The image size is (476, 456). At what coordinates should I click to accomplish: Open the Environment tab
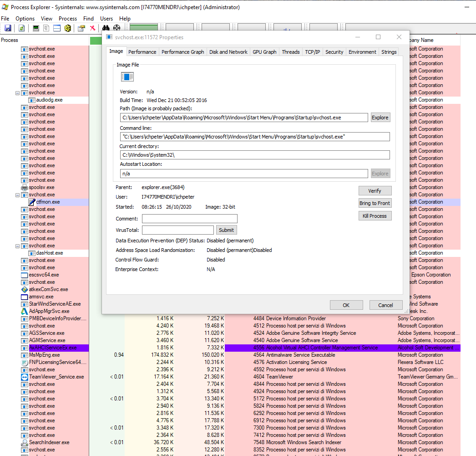click(362, 52)
